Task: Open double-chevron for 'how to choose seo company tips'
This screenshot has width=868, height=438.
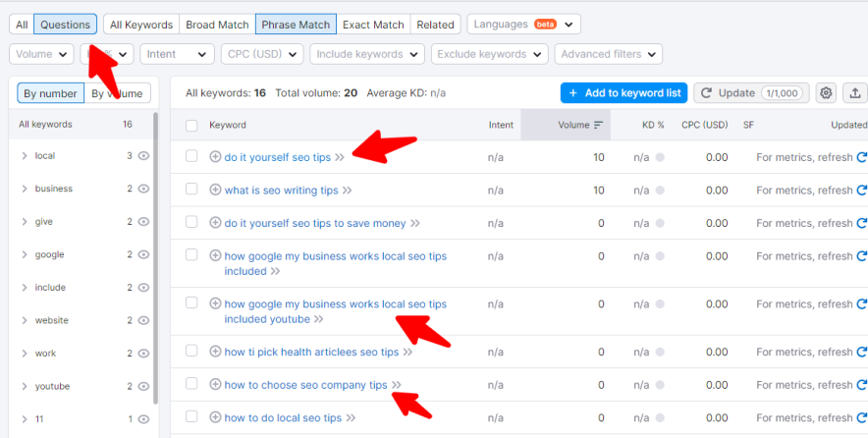Action: [397, 385]
